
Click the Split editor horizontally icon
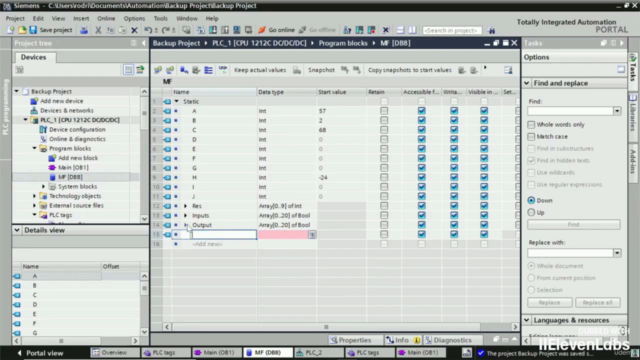click(400, 30)
